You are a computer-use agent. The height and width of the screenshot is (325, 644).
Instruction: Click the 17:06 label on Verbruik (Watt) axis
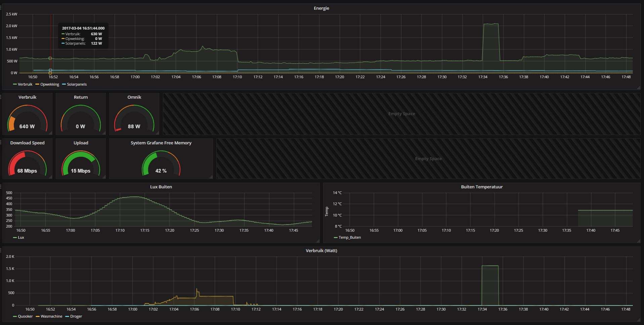(195, 309)
